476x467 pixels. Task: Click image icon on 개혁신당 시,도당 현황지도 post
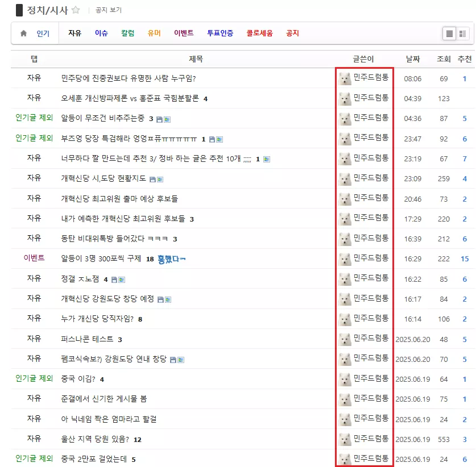160,180
